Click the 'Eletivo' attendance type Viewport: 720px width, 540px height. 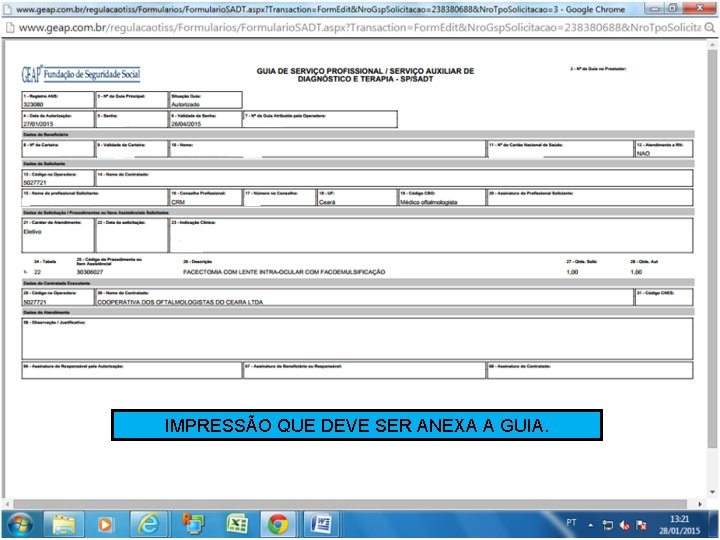click(33, 232)
